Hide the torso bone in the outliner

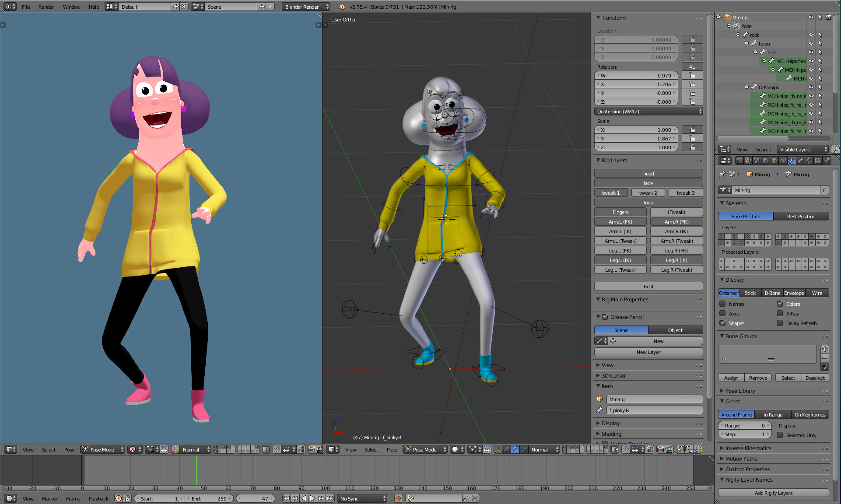click(811, 43)
